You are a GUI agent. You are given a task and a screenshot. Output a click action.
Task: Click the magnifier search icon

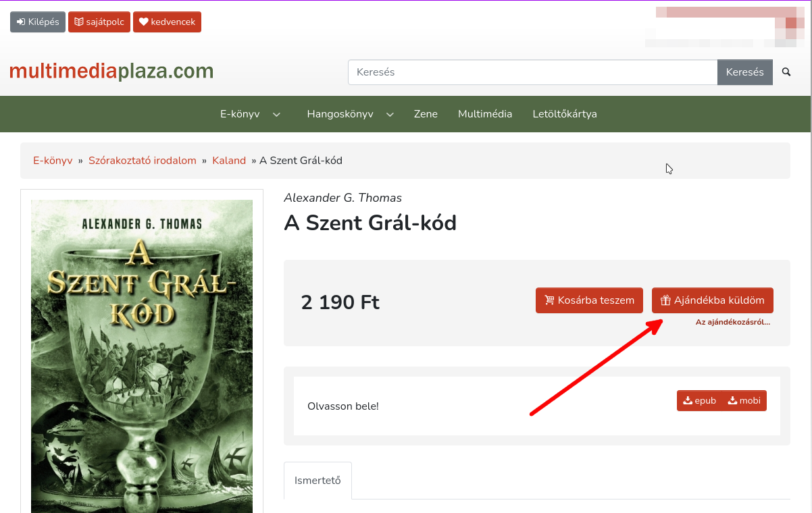point(786,72)
